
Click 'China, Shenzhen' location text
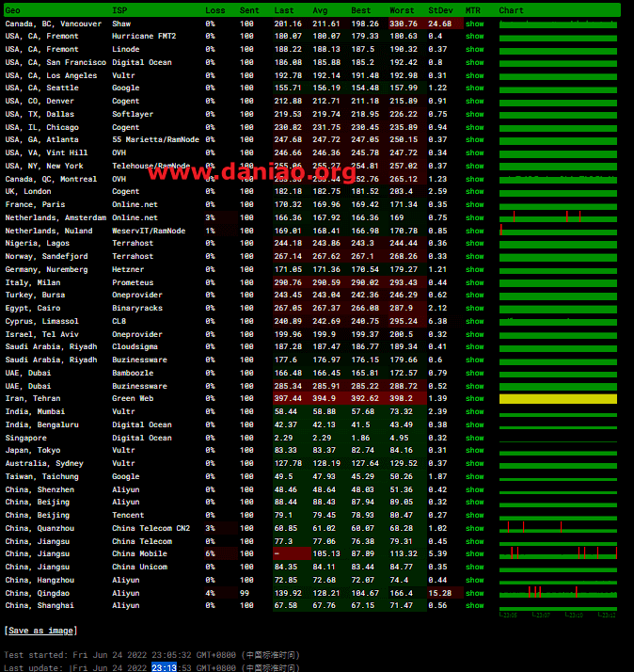coord(40,489)
